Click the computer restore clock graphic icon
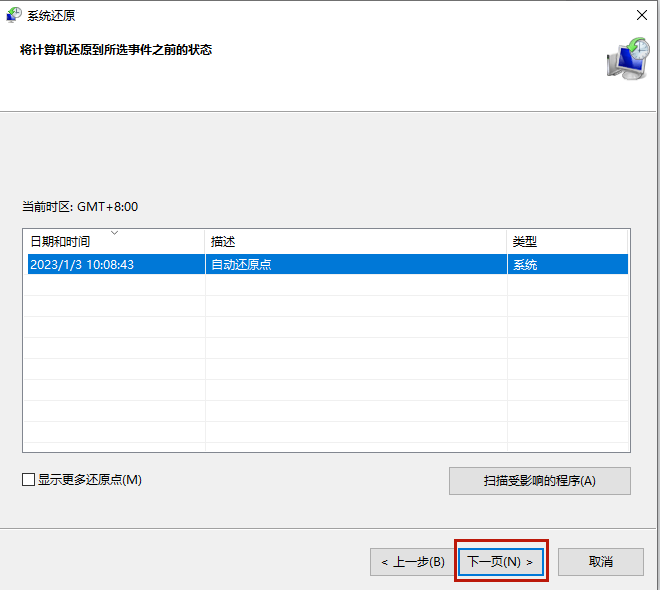 coord(628,58)
